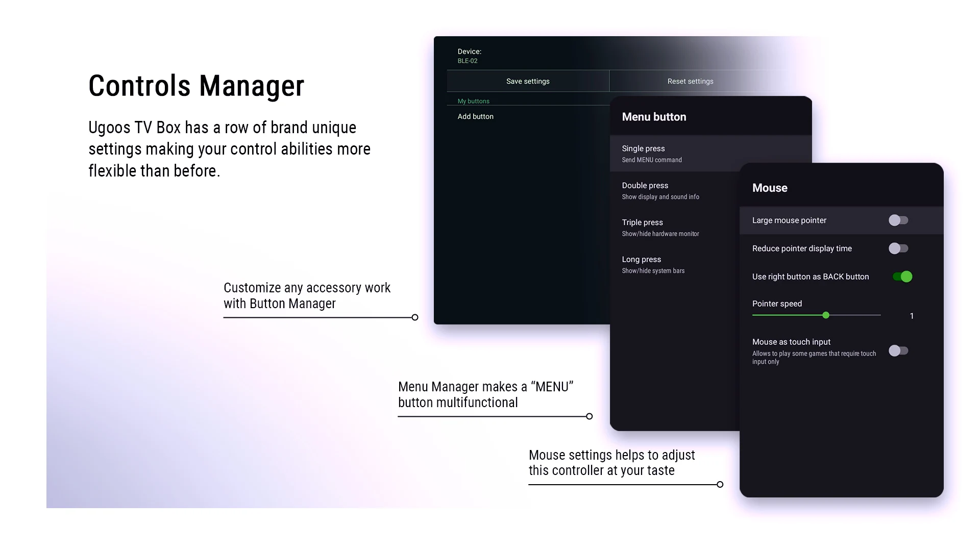980x551 pixels.
Task: Disable Use right button as BACK toggle
Action: coord(902,277)
